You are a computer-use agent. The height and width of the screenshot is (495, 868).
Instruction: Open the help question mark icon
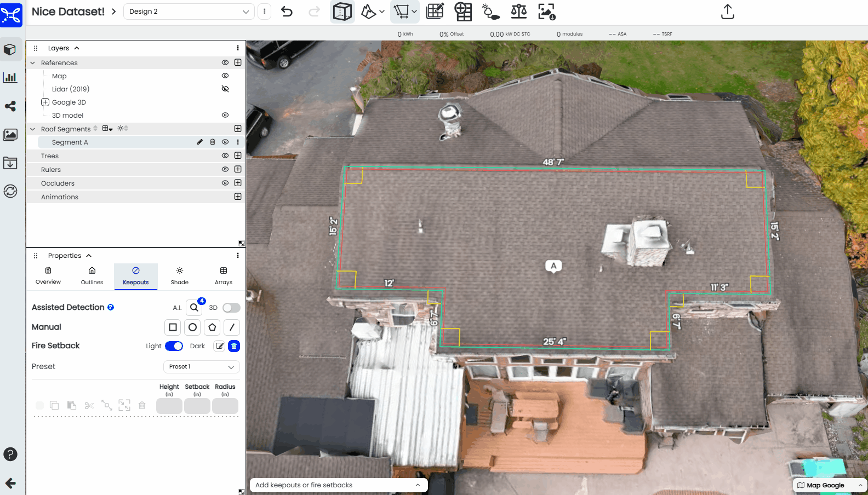[10, 454]
